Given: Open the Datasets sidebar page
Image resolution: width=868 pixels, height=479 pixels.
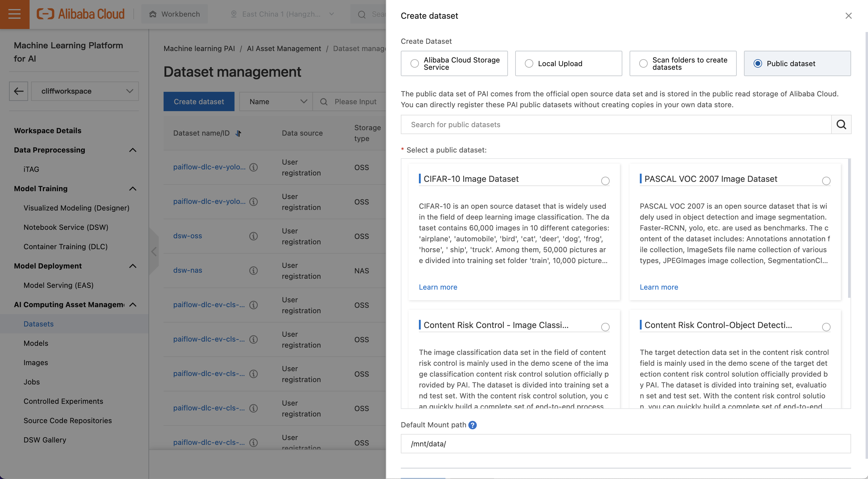Looking at the screenshot, I should [38, 323].
